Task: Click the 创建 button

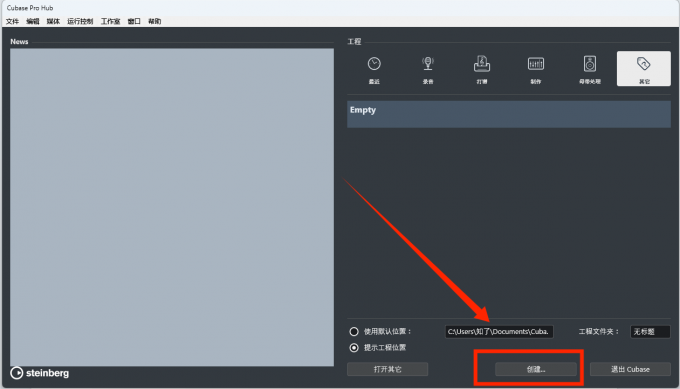Action: tap(536, 369)
